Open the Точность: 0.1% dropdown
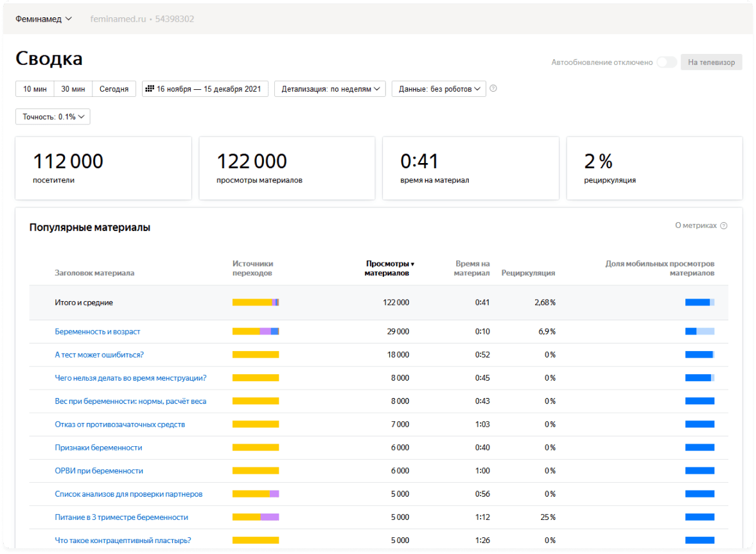Image resolution: width=756 pixels, height=554 pixels. [x=53, y=117]
